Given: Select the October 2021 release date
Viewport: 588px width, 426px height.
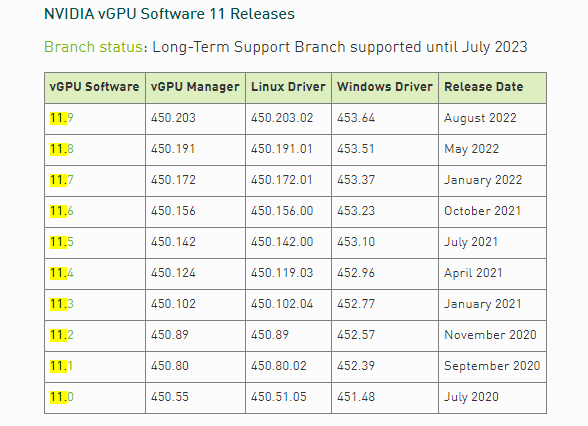Looking at the screenshot, I should point(483,211).
